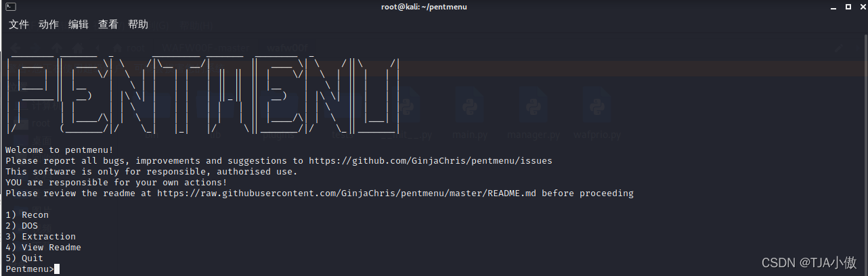
Task: Click the "3) Extraction" option line
Action: click(x=41, y=237)
